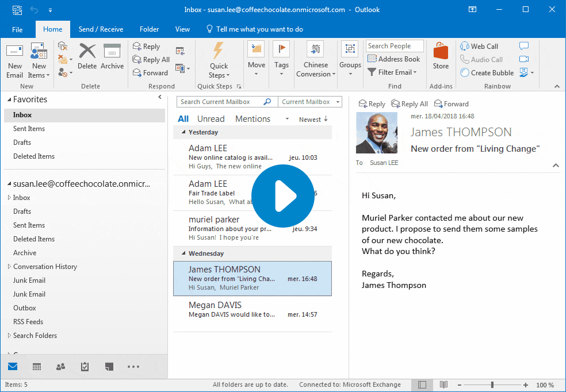Image resolution: width=566 pixels, height=392 pixels.
Task: Click the Rainbow chat bubble icon
Action: (524, 46)
